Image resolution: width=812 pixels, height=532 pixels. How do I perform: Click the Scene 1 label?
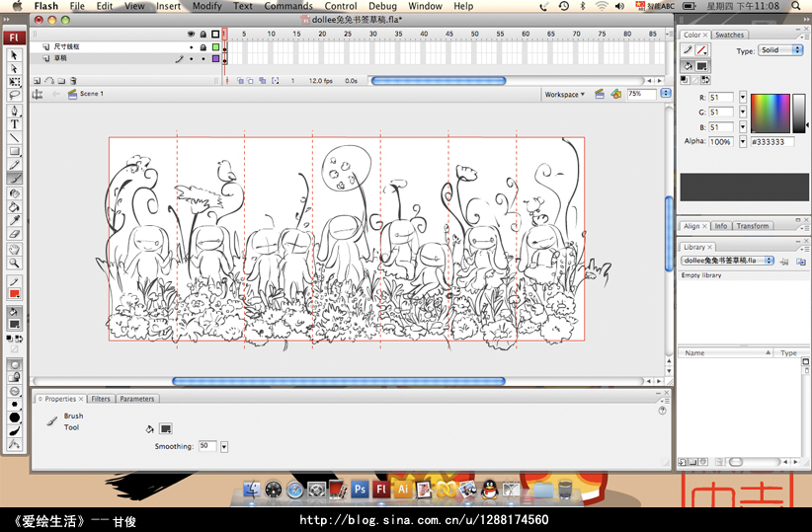92,94
